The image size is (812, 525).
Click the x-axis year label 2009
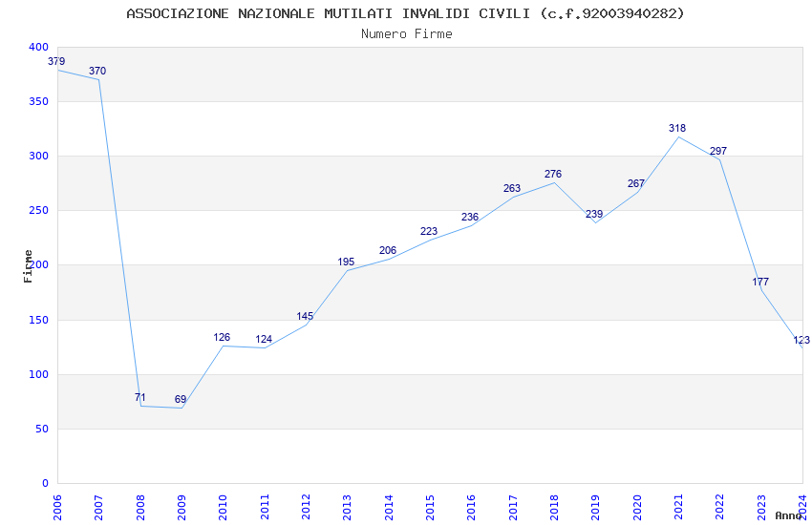[182, 508]
